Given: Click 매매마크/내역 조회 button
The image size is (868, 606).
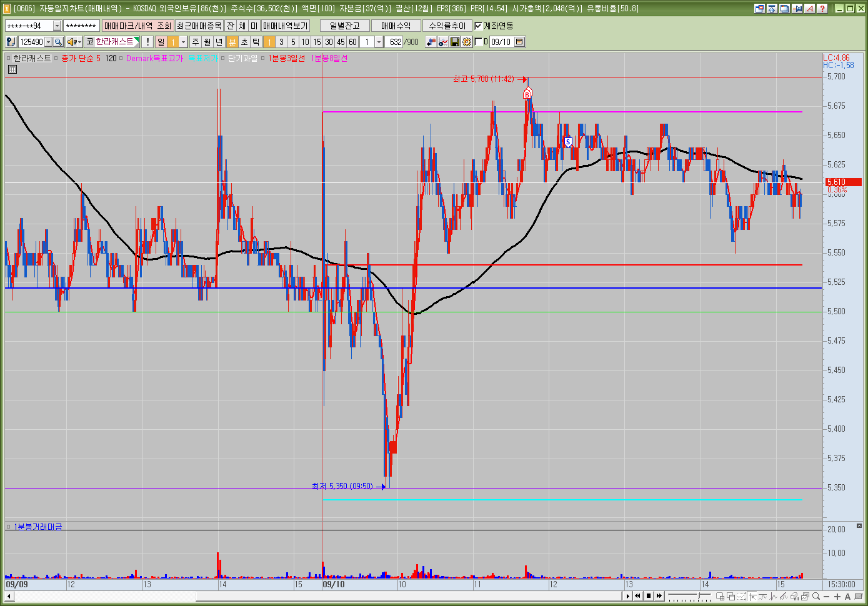Looking at the screenshot, I should tap(137, 26).
